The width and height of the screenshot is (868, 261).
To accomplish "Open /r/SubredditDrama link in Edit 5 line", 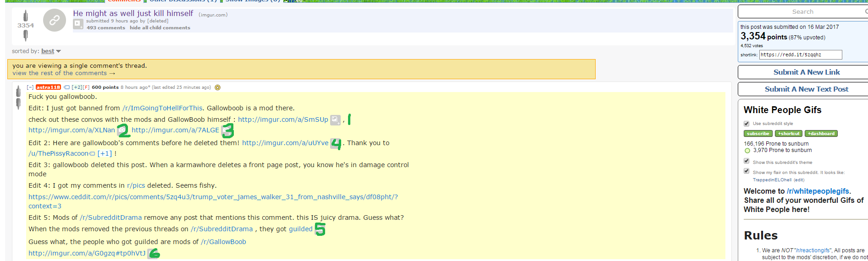I will point(111,217).
